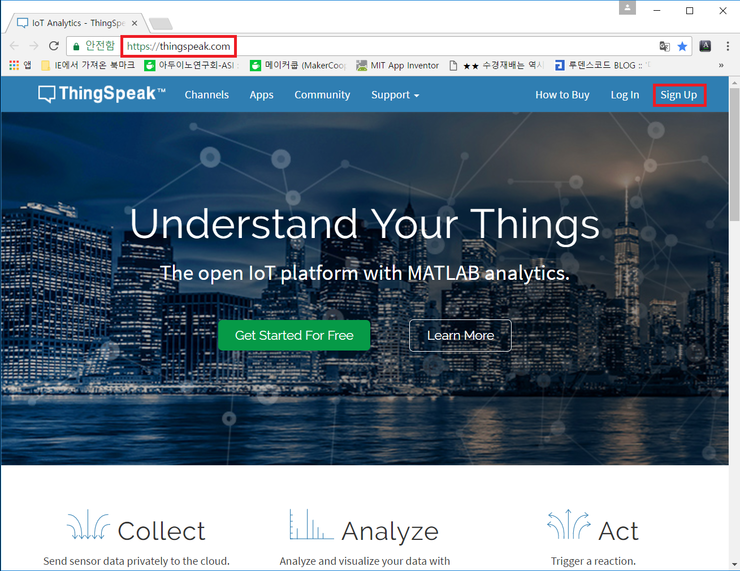This screenshot has width=740, height=571.
Task: Open the translate page icon
Action: [664, 46]
